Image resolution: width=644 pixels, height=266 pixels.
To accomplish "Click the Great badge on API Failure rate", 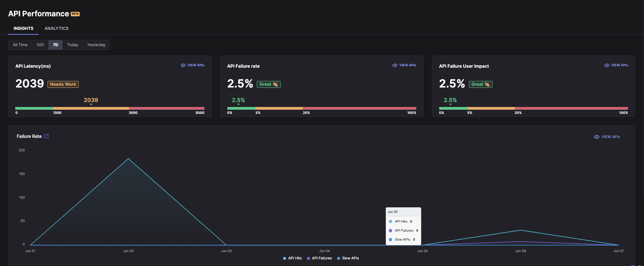I will [x=269, y=84].
